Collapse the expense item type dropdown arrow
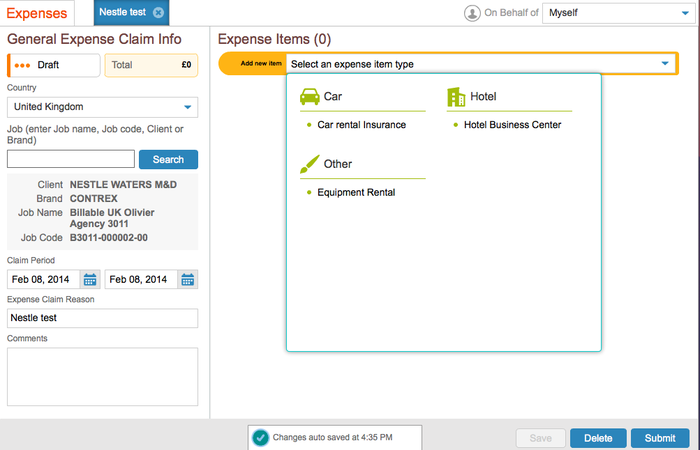 pyautogui.click(x=665, y=63)
